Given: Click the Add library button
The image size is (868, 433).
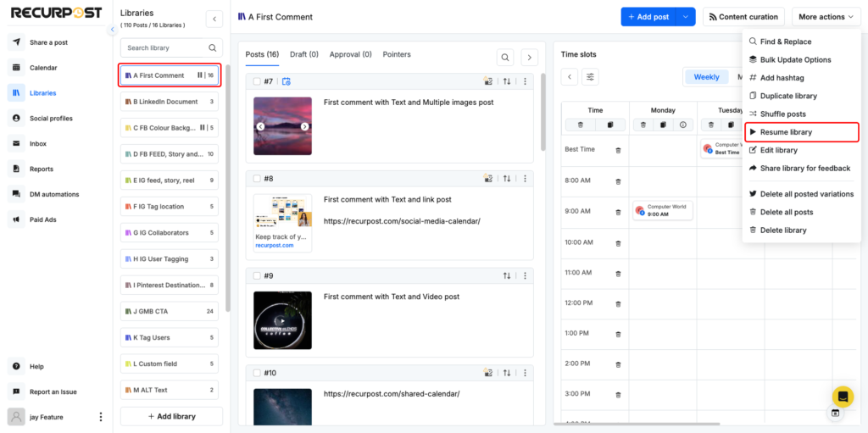Looking at the screenshot, I should (x=171, y=416).
